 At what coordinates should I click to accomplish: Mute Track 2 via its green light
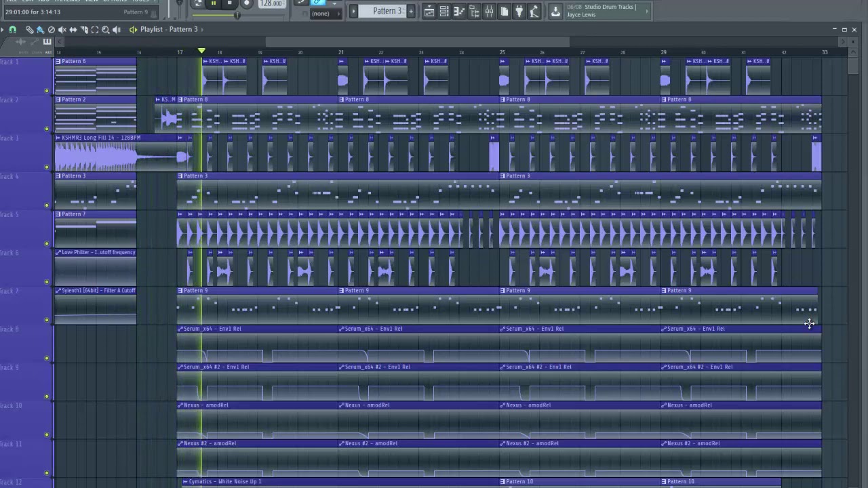coord(47,129)
